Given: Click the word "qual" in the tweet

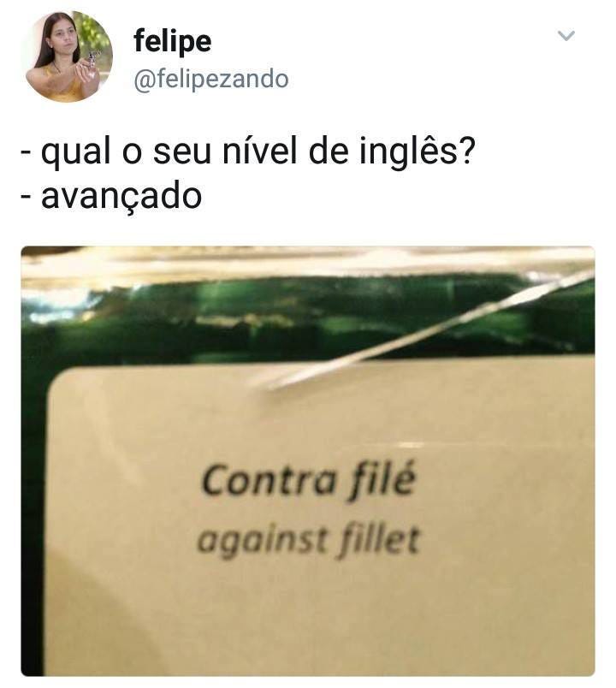Looking at the screenshot, I should (x=75, y=151).
